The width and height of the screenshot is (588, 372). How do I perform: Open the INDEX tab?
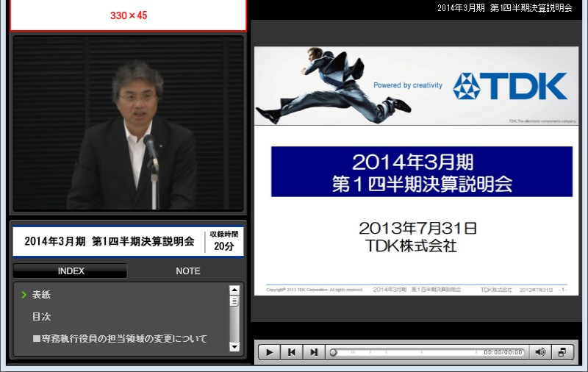click(70, 271)
